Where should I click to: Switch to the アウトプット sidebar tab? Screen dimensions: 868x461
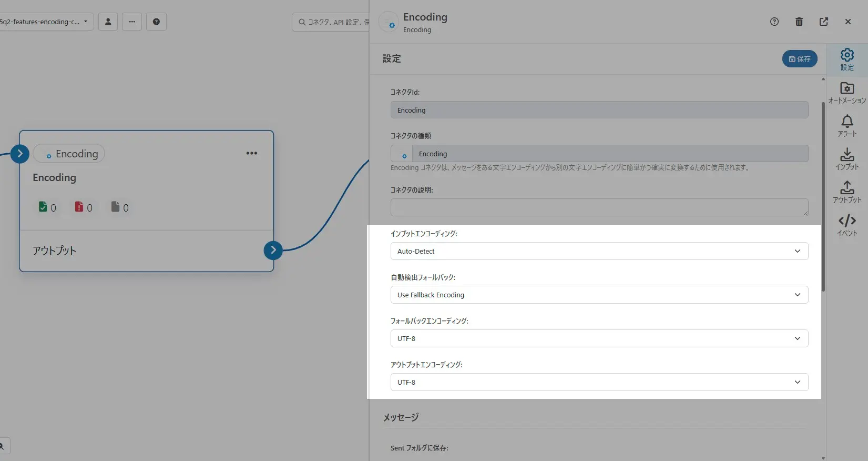point(847,192)
